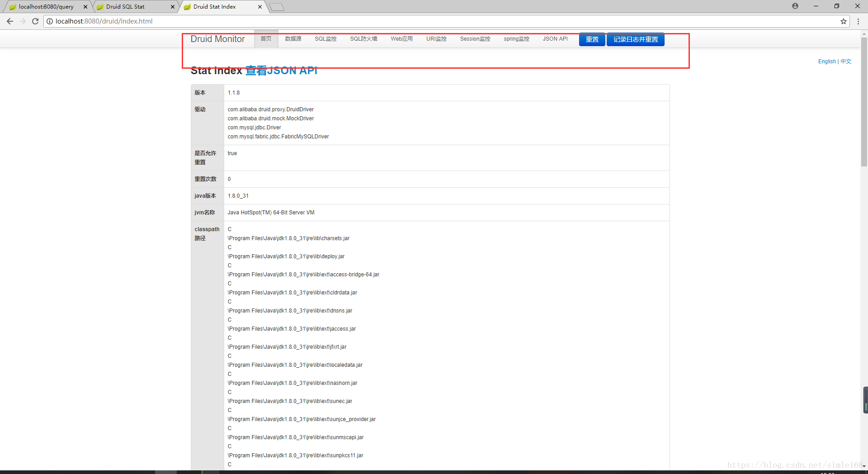Click the dnsns.jar classpath line
The height and width of the screenshot is (474, 868).
click(290, 311)
